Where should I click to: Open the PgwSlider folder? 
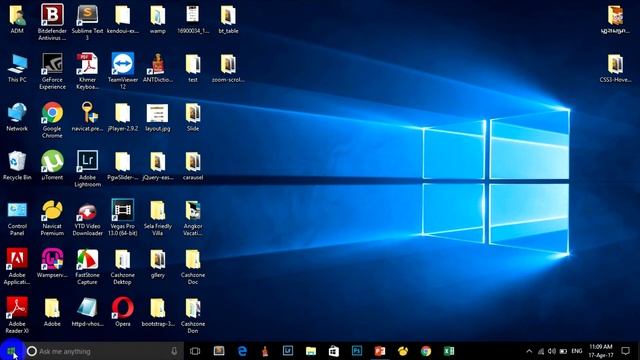click(x=122, y=166)
